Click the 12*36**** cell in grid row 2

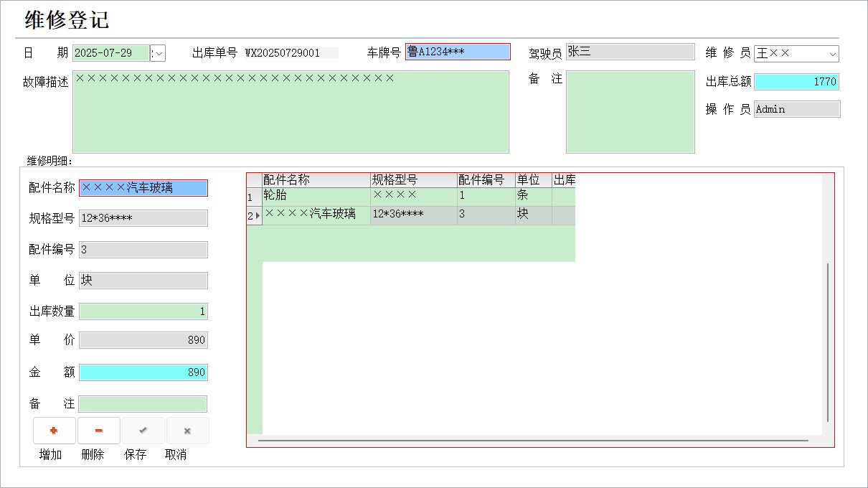click(414, 215)
